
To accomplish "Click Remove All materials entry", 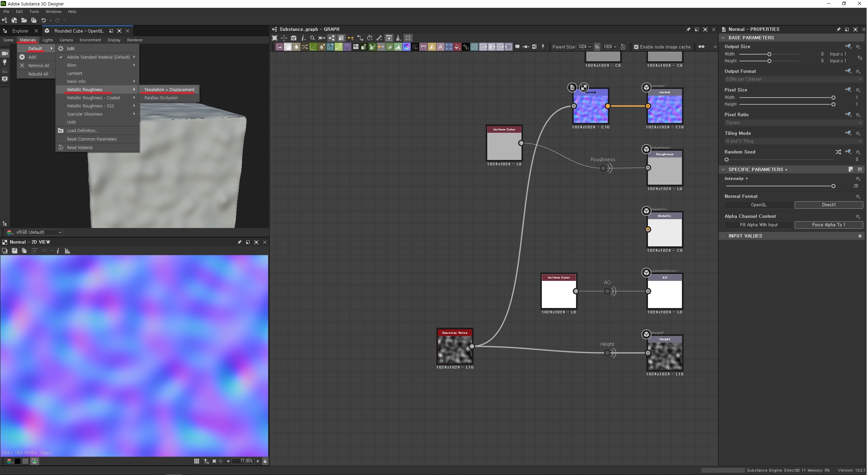I will coord(36,66).
